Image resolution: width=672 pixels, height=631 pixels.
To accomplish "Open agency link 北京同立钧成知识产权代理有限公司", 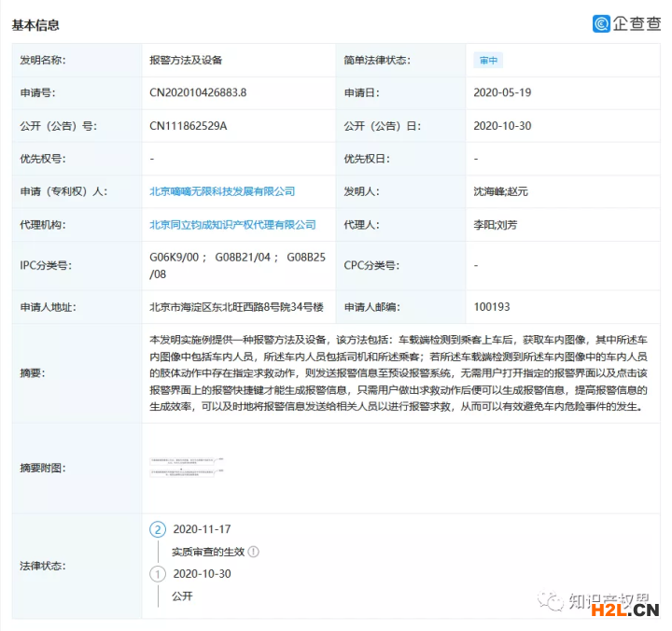I will [x=232, y=225].
